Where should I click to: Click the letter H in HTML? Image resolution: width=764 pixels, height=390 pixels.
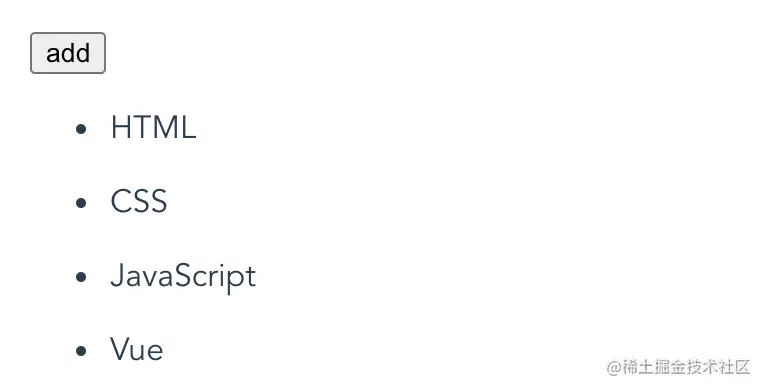pyautogui.click(x=120, y=127)
